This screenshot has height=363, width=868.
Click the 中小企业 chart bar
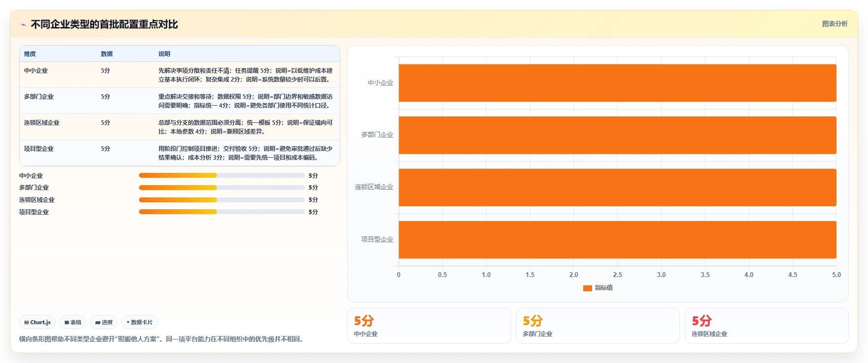(617, 83)
